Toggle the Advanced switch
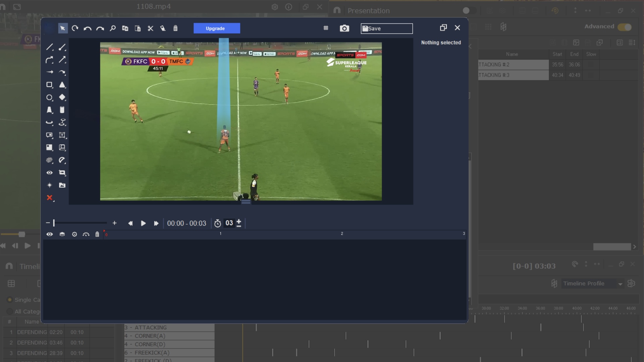Viewport: 644px width, 362px height. tap(624, 27)
